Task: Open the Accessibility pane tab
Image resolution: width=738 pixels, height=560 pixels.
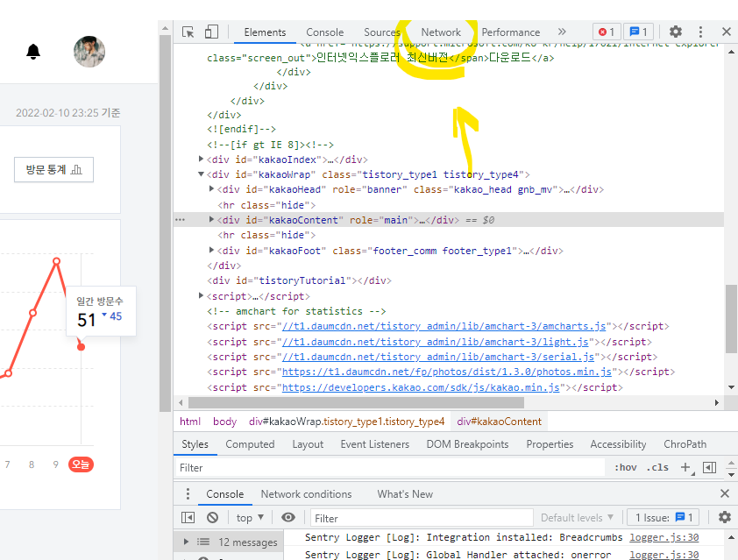Action: (x=618, y=444)
